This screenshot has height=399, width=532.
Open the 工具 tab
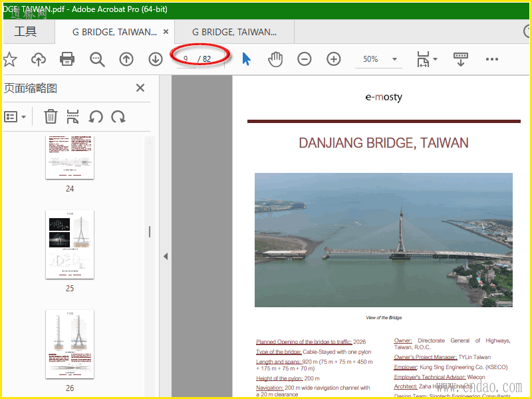point(25,32)
